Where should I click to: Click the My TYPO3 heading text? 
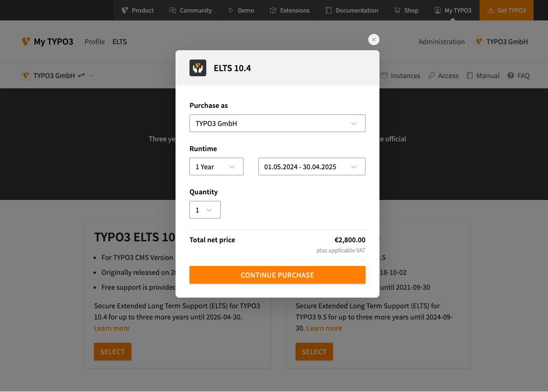pos(54,41)
